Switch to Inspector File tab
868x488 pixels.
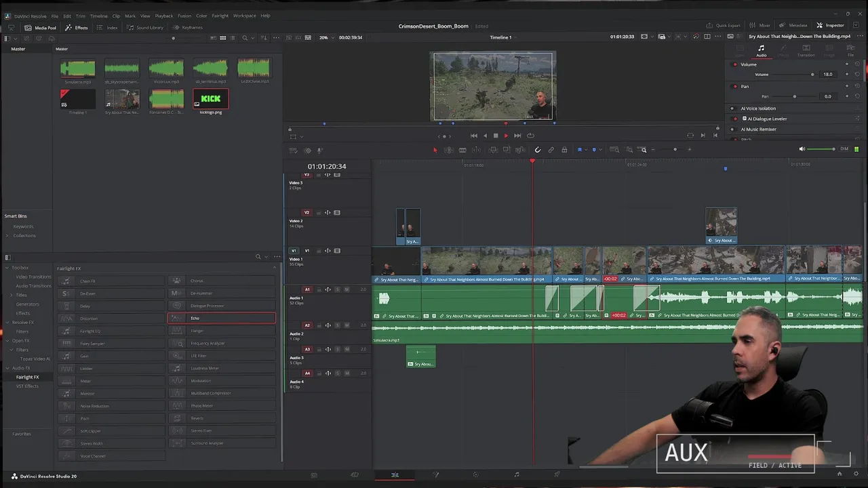[851, 51]
